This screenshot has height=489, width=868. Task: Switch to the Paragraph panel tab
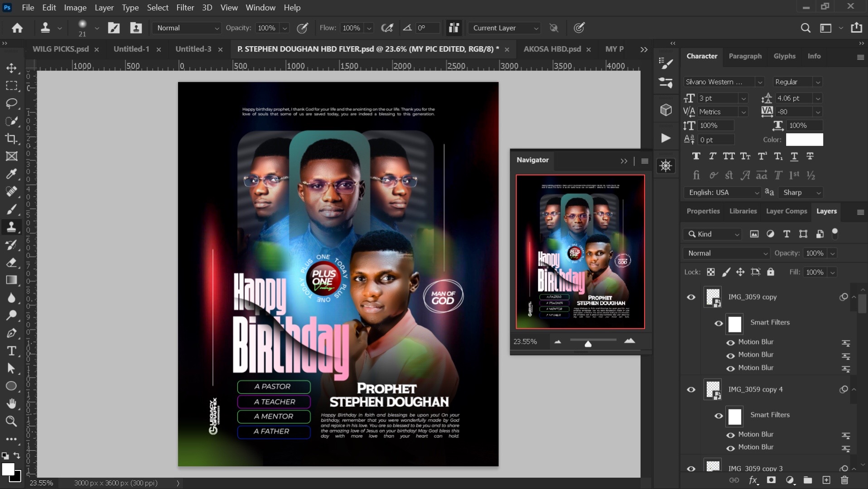coord(745,56)
